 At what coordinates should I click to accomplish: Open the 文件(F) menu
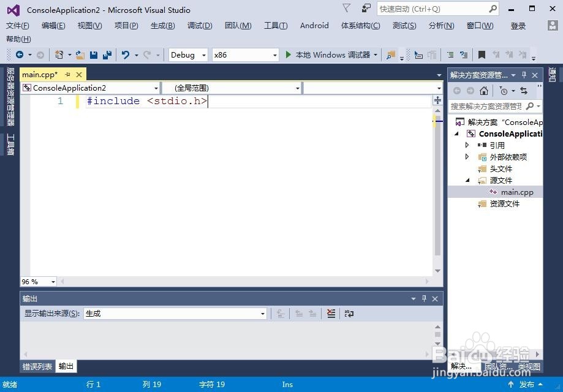point(18,26)
